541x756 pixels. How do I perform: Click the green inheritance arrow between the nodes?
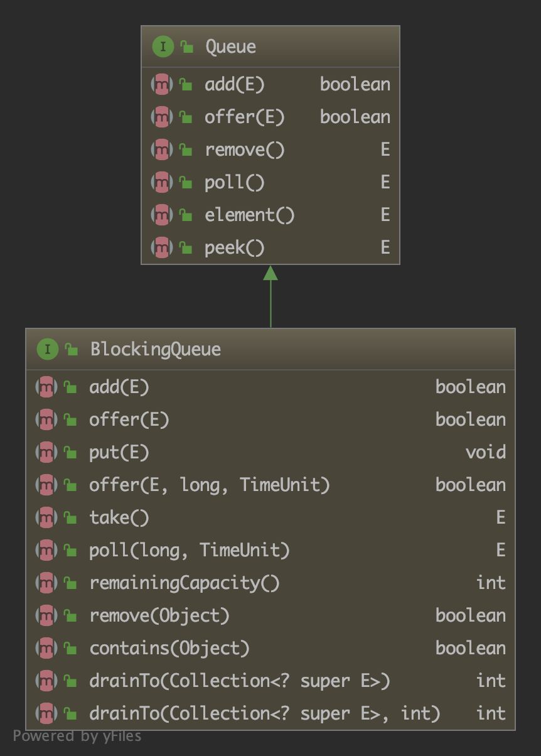[x=270, y=295]
